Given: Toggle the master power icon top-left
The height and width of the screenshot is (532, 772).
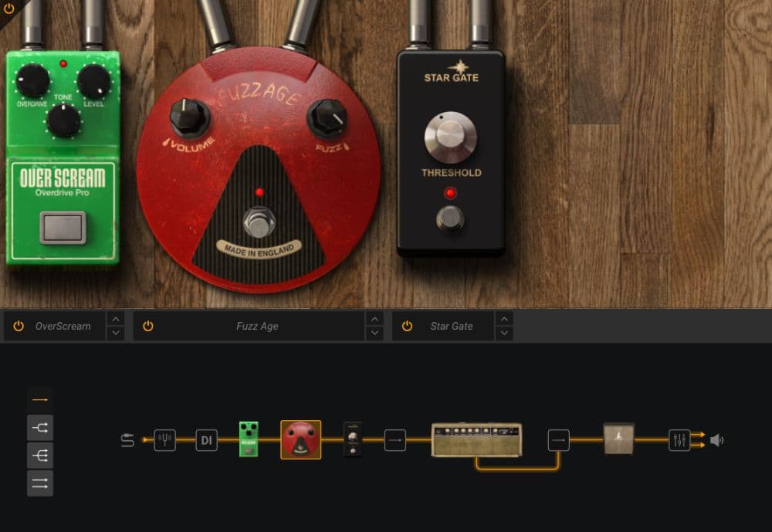Looking at the screenshot, I should tap(9, 11).
